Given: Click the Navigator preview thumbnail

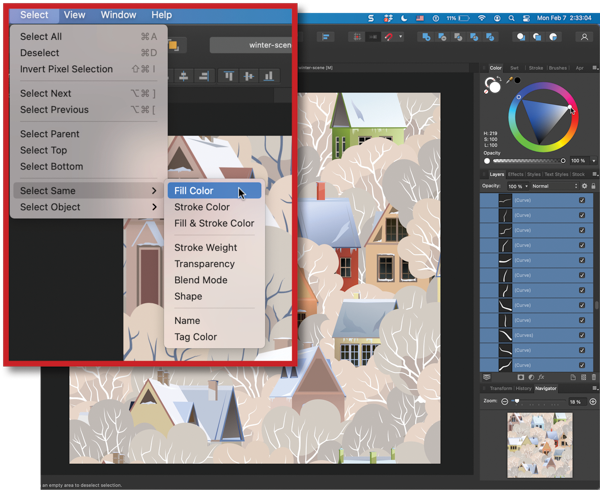Looking at the screenshot, I should click(540, 446).
